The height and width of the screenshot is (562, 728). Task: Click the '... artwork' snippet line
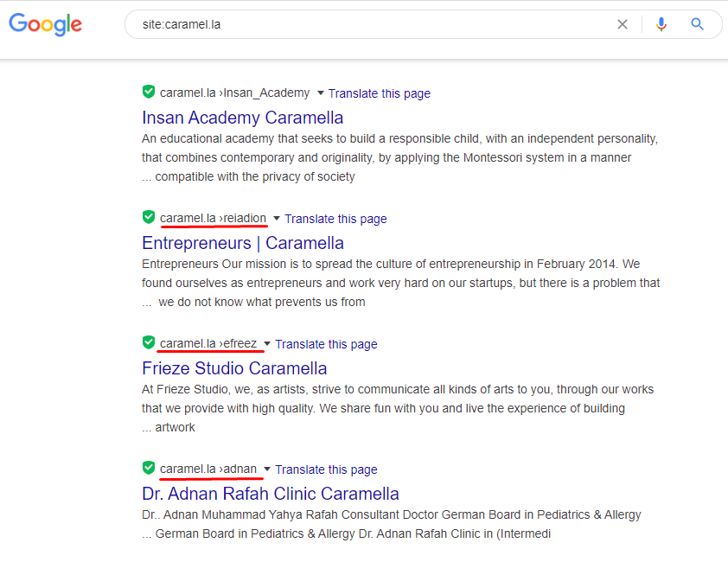click(x=169, y=427)
